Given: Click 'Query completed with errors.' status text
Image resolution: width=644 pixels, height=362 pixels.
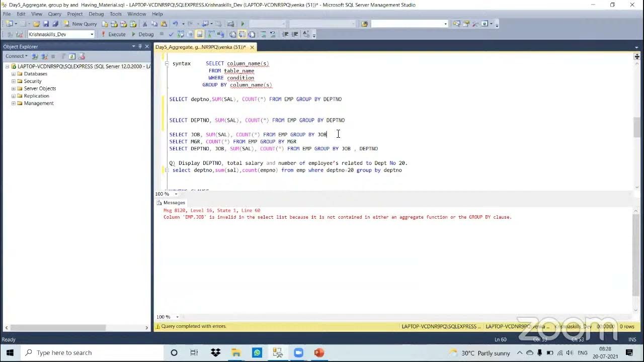Looking at the screenshot, I should coord(194,326).
